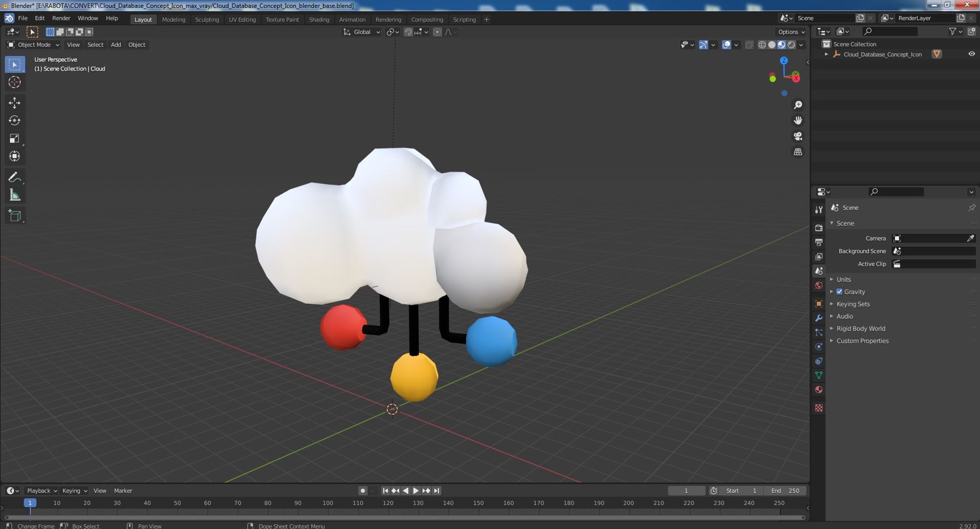
Task: Toggle the Gravity checkbox
Action: (839, 292)
